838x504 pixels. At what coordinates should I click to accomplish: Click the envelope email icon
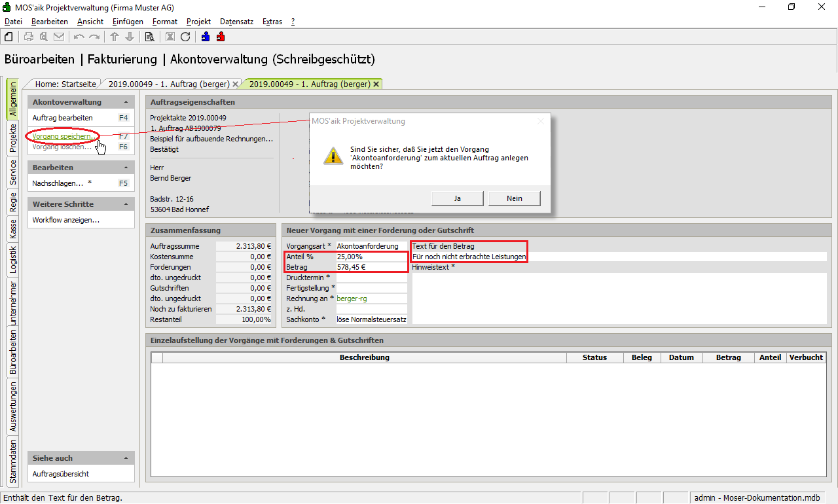(x=59, y=37)
